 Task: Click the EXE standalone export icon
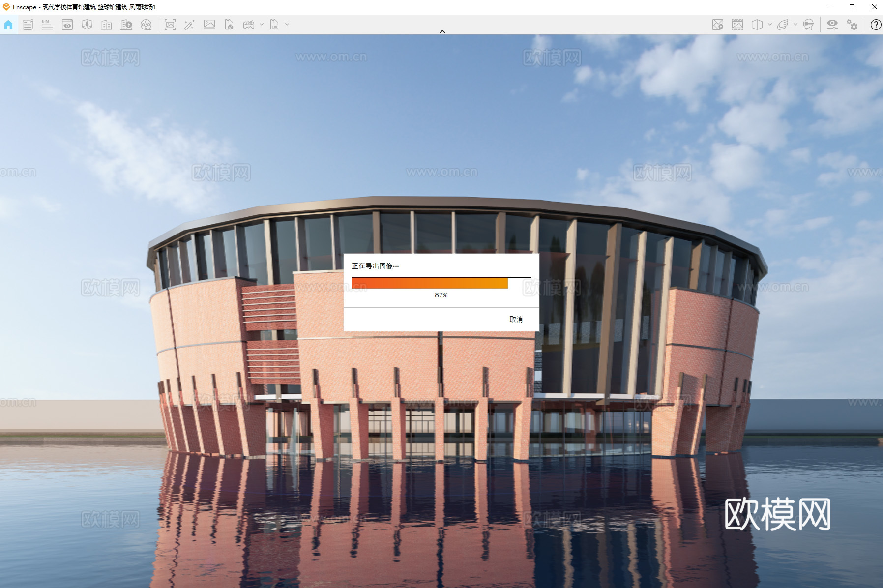(274, 25)
